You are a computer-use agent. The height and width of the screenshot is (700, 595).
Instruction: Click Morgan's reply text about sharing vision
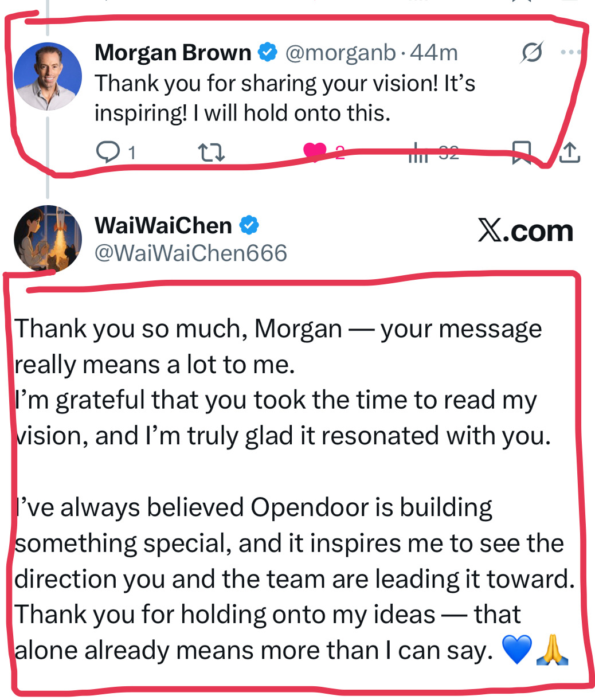[285, 98]
